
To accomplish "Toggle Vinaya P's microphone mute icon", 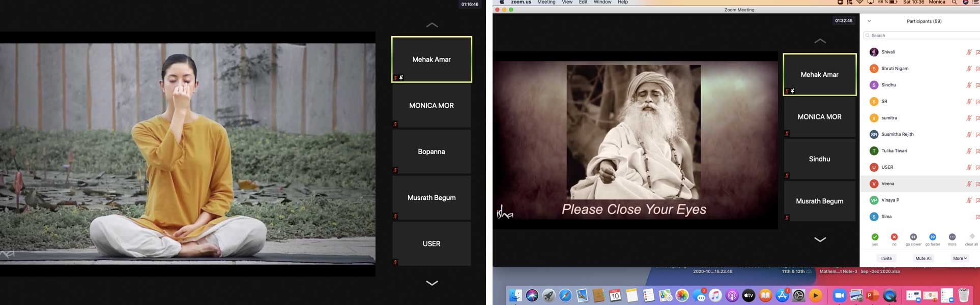I will (x=969, y=200).
